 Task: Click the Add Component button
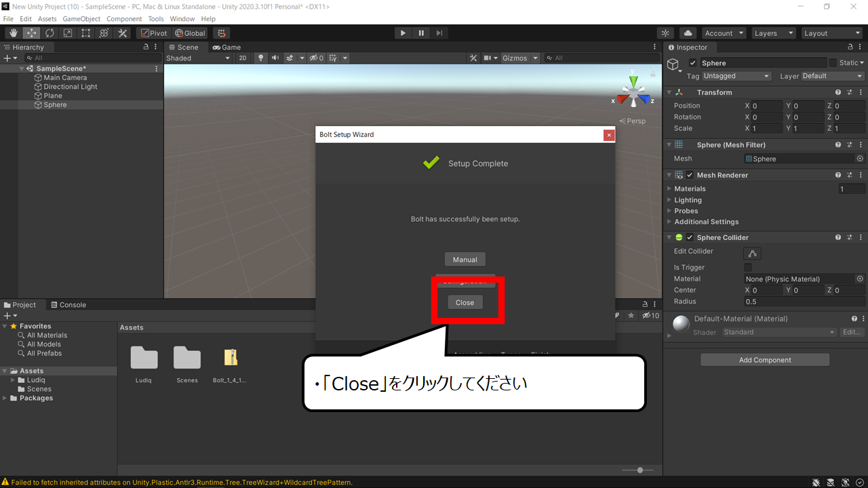click(x=765, y=360)
